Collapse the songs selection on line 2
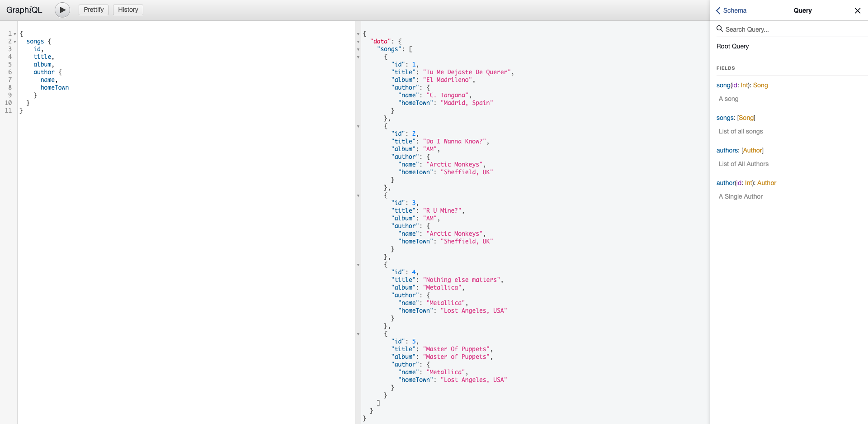 [16, 41]
